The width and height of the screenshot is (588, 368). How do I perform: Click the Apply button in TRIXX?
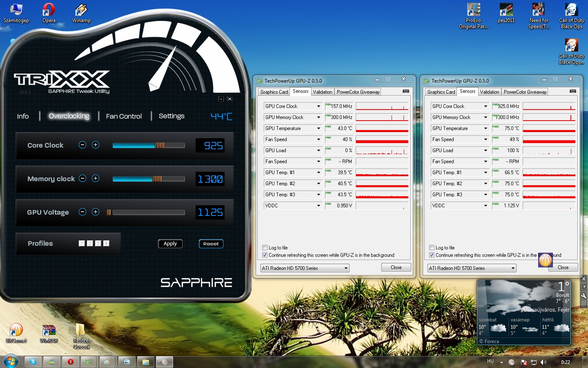pos(170,244)
